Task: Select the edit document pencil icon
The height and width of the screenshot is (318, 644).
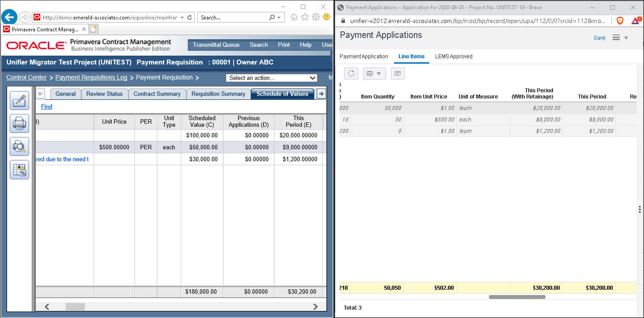Action: coord(19,101)
